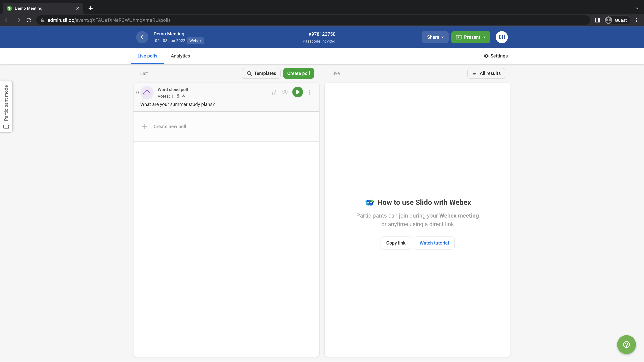
Task: Lock voting on the Word cloud poll
Action: [274, 93]
